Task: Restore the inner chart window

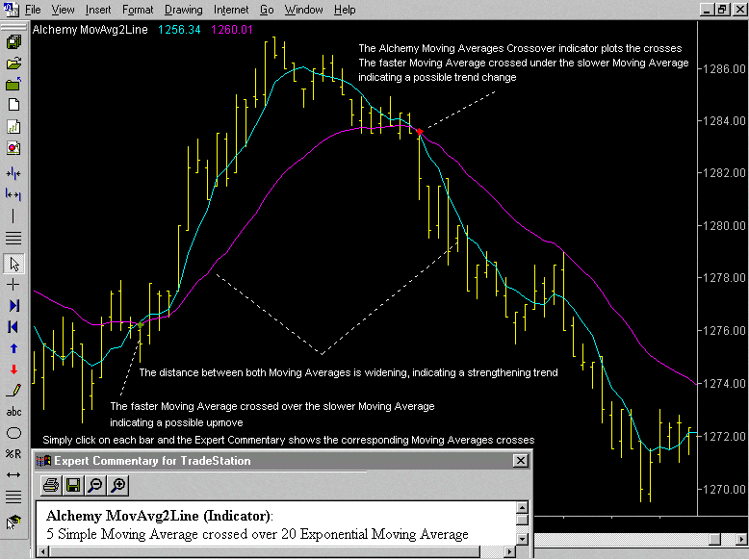Action: pyautogui.click(x=722, y=9)
